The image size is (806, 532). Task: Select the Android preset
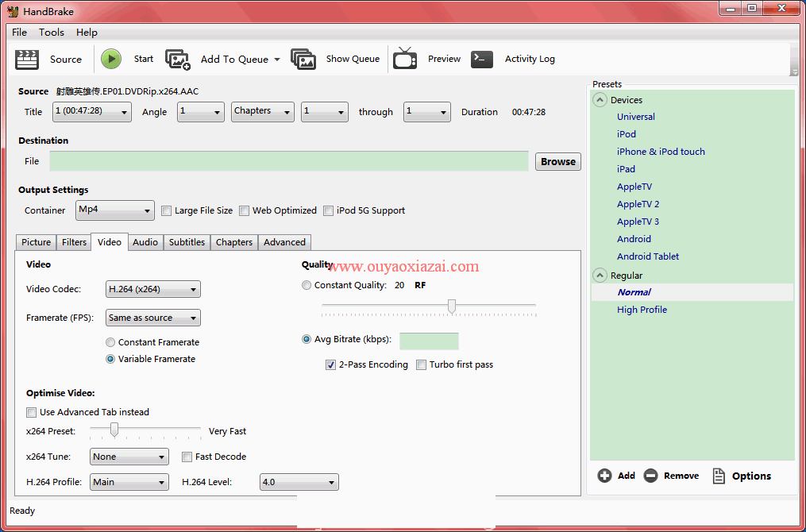634,240
